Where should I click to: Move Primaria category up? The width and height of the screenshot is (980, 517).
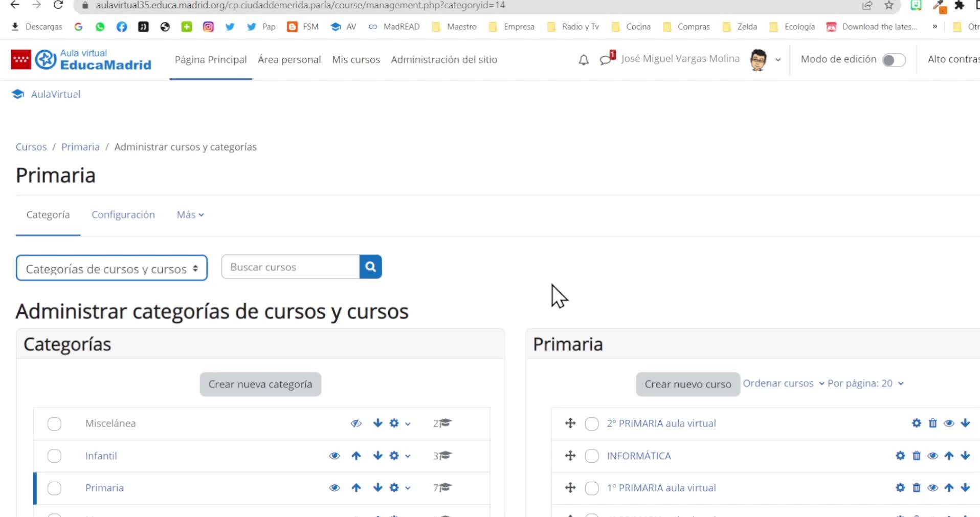click(357, 488)
